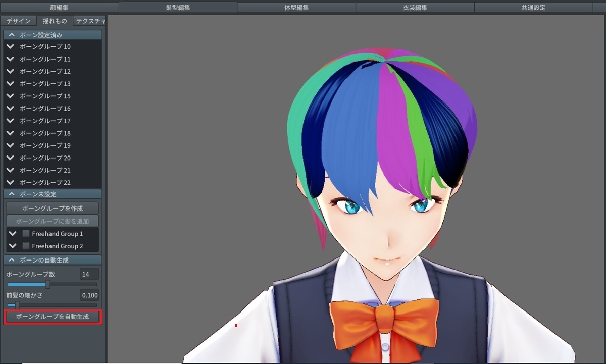Expand ボーングループ 16 chevron
Screen dimensions: 606x364
pyautogui.click(x=10, y=108)
